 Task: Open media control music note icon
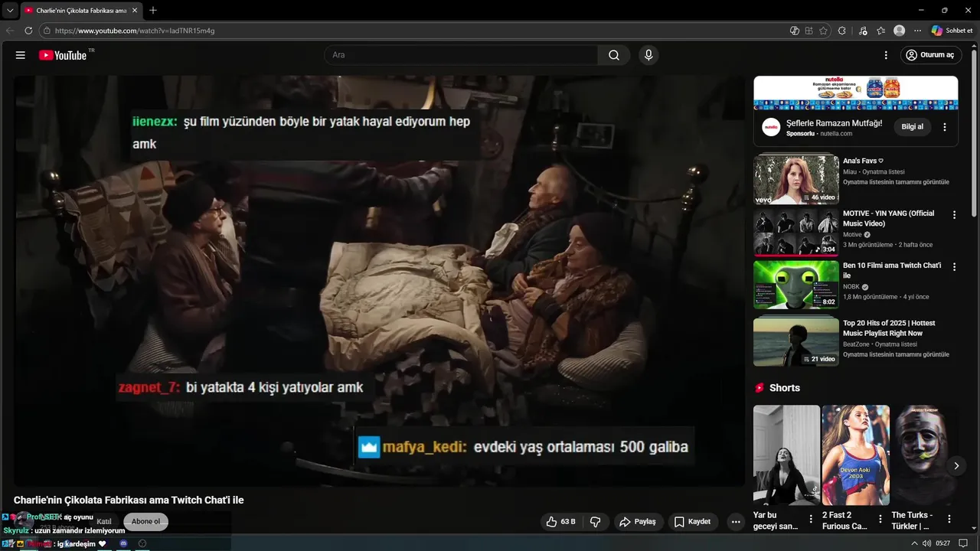(x=864, y=31)
